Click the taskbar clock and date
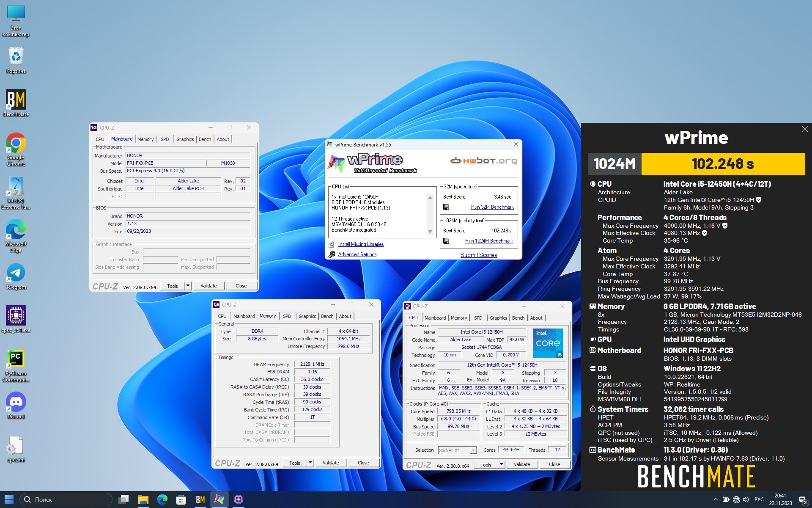Screen dimensions: 812x508 [x=780, y=500]
